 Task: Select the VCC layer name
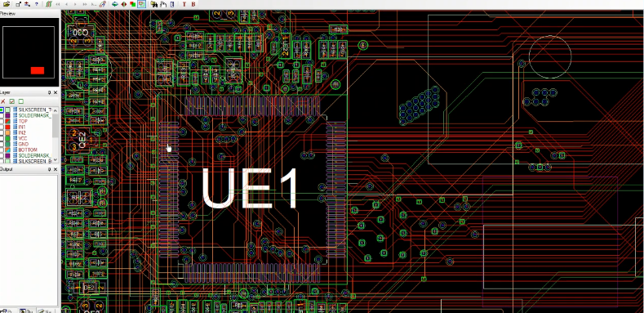(x=23, y=139)
